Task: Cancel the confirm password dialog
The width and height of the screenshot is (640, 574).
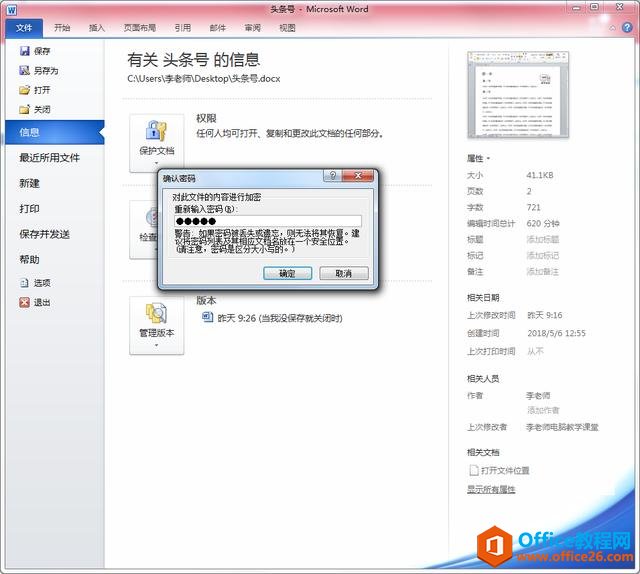Action: tap(344, 273)
